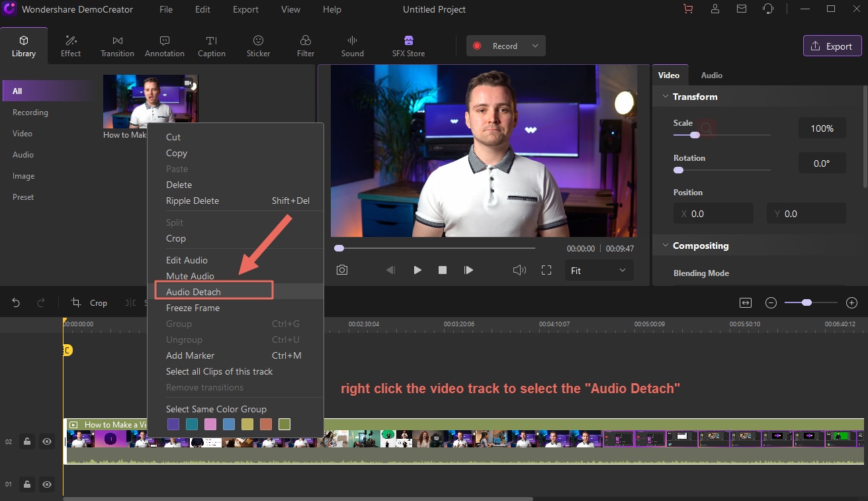Viewport: 868px width, 501px height.
Task: Click the Undo arrow in timeline toolbar
Action: 16,302
